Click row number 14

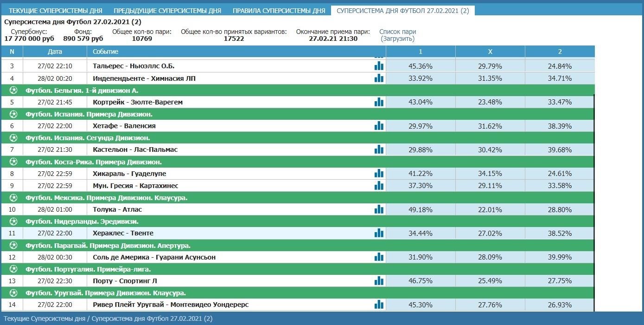click(12, 305)
